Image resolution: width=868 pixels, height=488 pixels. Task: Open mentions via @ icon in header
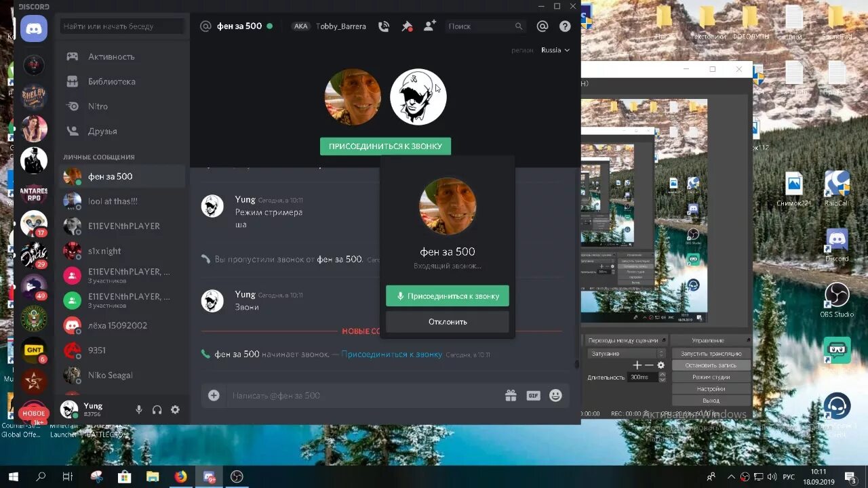pos(542,26)
